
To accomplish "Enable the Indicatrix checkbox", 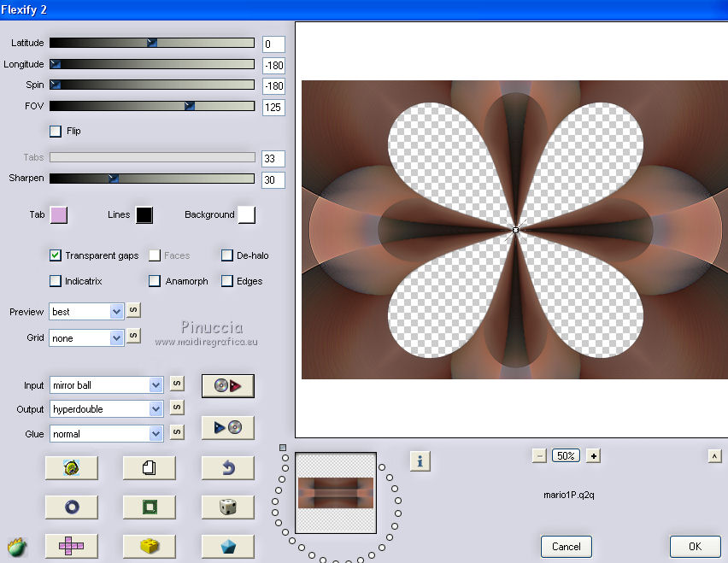I will click(56, 281).
